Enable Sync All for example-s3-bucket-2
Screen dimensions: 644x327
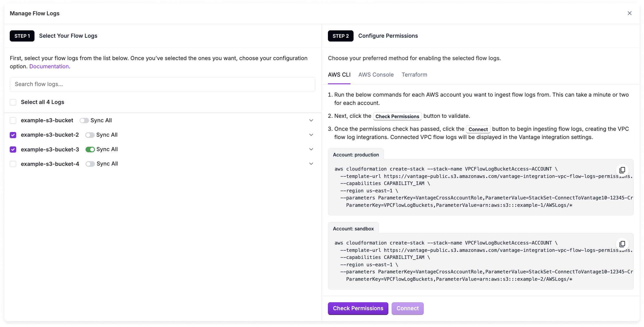click(90, 135)
